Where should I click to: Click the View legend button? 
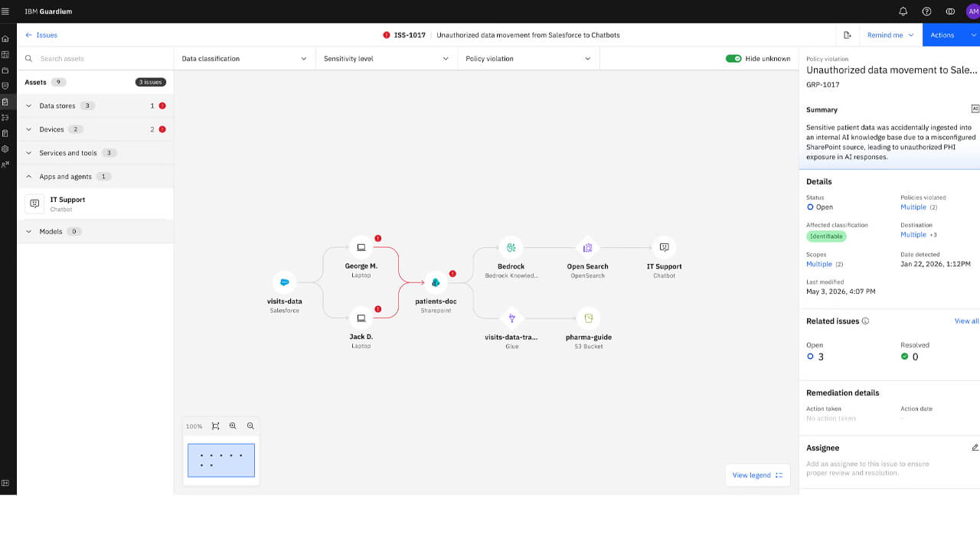tap(757, 475)
